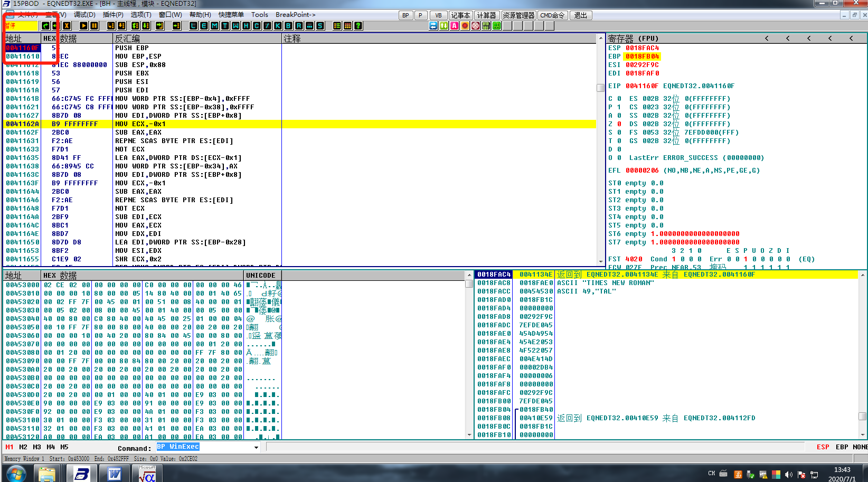Expand the Command combo box dropdown arrow
The width and height of the screenshot is (868, 482).
coord(257,447)
